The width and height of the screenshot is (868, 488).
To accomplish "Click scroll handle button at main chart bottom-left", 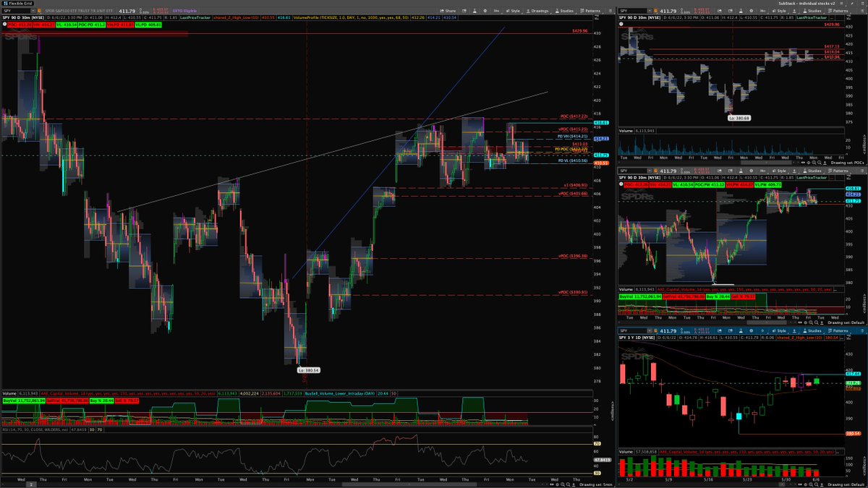I will [x=31, y=484].
